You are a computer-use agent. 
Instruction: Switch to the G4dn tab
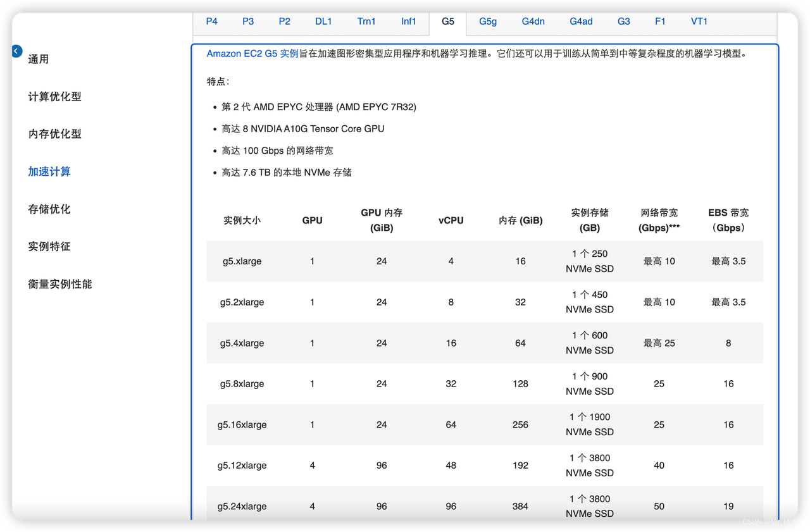coord(533,22)
